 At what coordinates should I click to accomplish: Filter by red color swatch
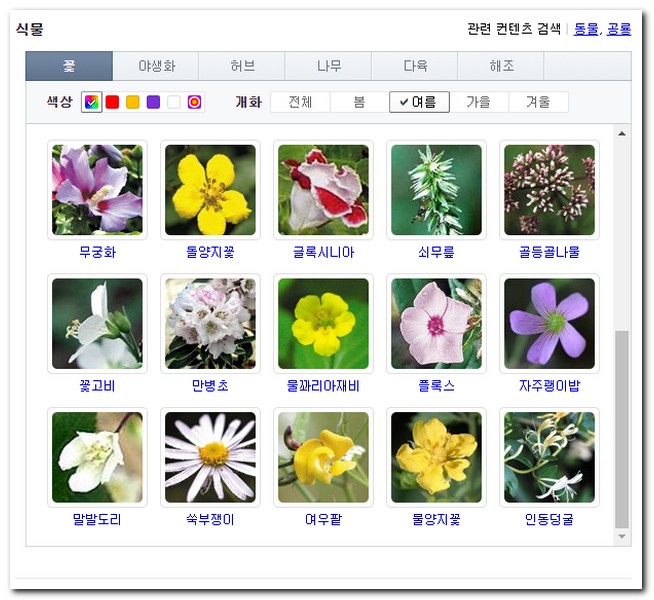coord(112,102)
